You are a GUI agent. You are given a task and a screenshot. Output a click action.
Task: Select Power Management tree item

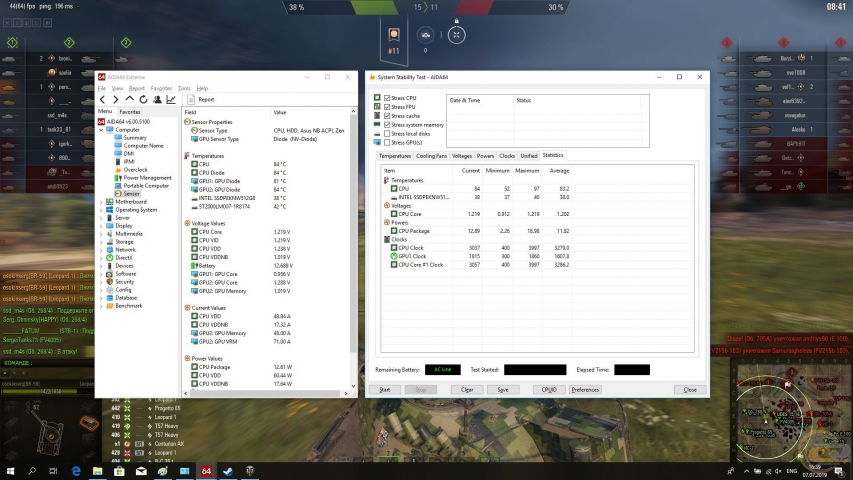coord(147,178)
